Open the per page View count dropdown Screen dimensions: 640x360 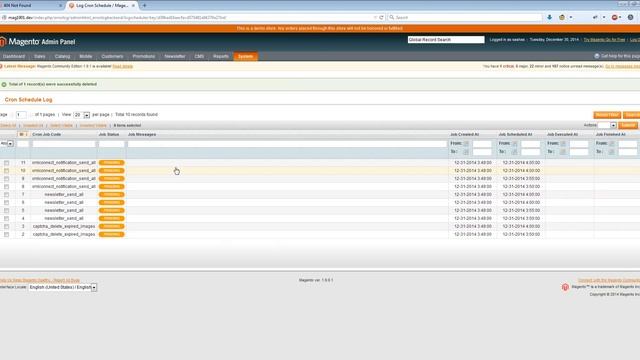tap(81, 115)
